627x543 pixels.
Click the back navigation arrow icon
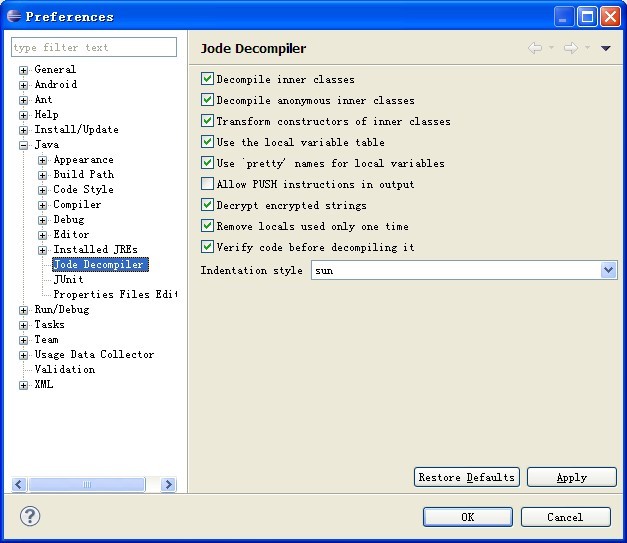click(535, 48)
